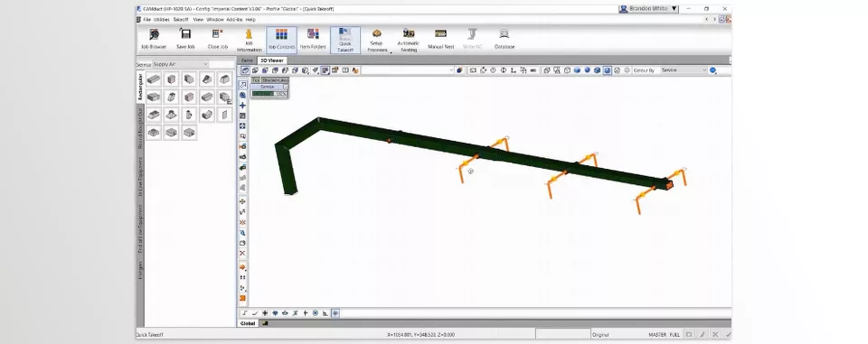Click the Close Job toolbar icon
868x344 pixels.
[x=218, y=39]
